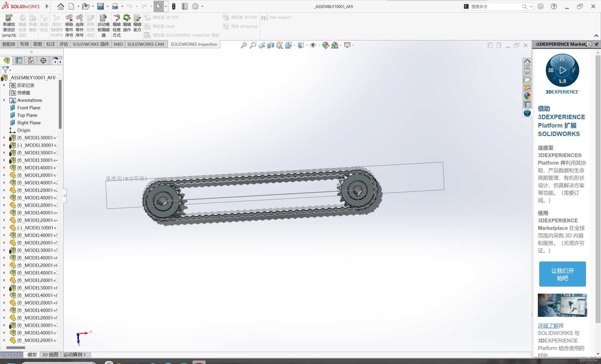Follow the 详细了解 link
The height and width of the screenshot is (364, 601).
pos(548,326)
